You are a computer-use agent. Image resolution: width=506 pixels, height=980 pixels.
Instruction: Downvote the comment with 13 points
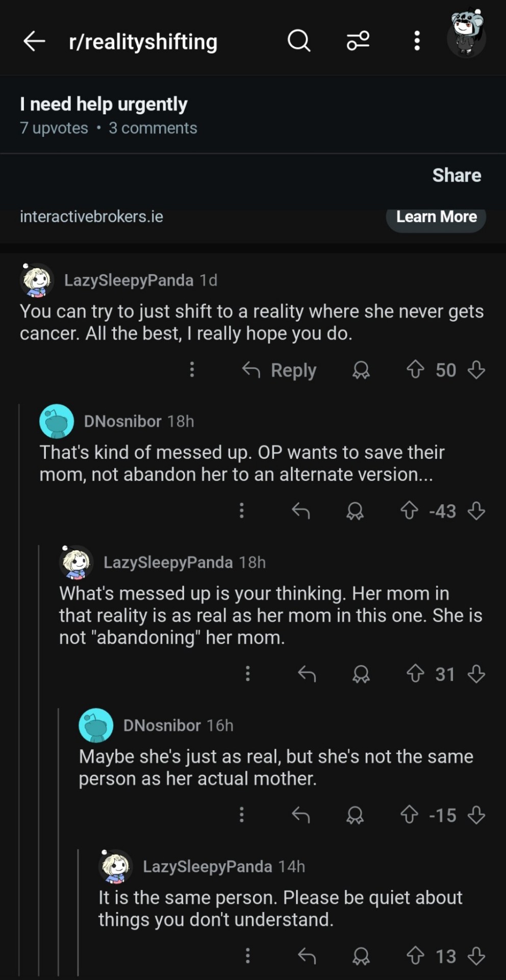click(476, 956)
